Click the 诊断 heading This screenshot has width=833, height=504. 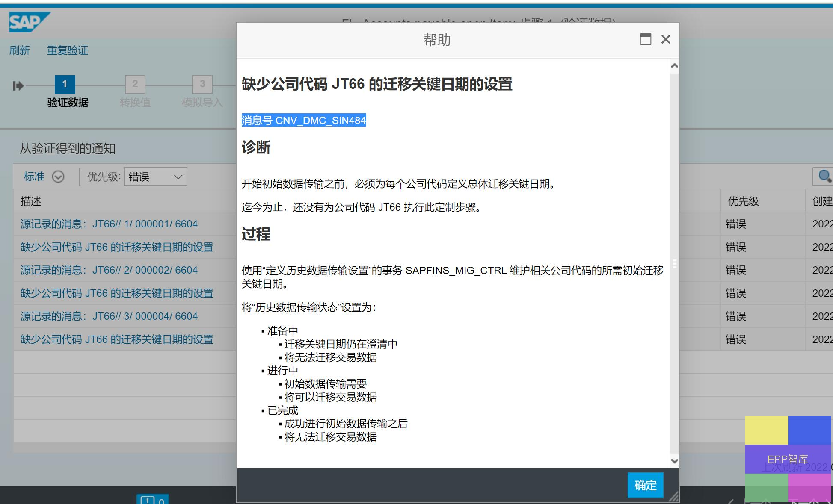256,147
